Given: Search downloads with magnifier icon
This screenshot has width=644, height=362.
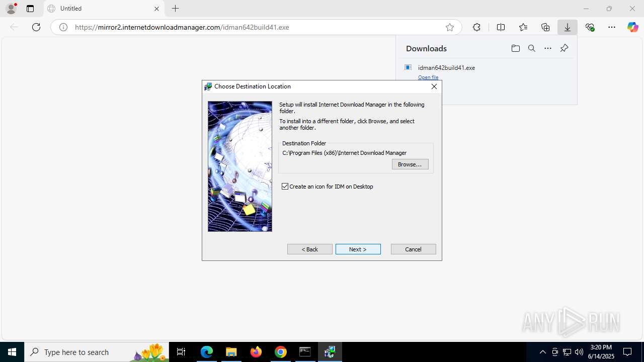Looking at the screenshot, I should tap(531, 48).
